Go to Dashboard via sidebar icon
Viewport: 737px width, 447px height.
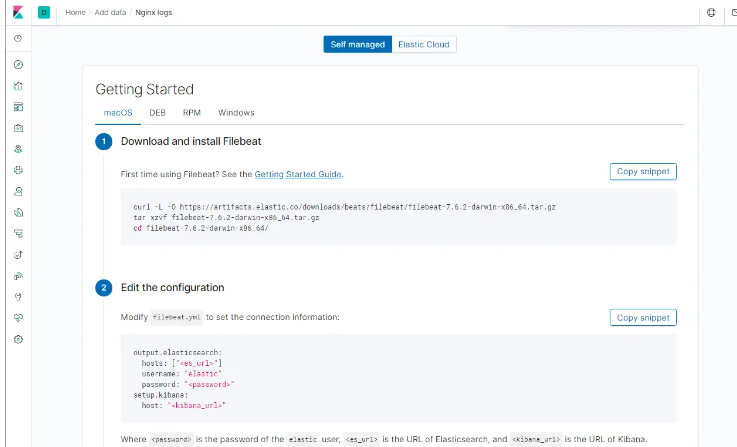[18, 107]
